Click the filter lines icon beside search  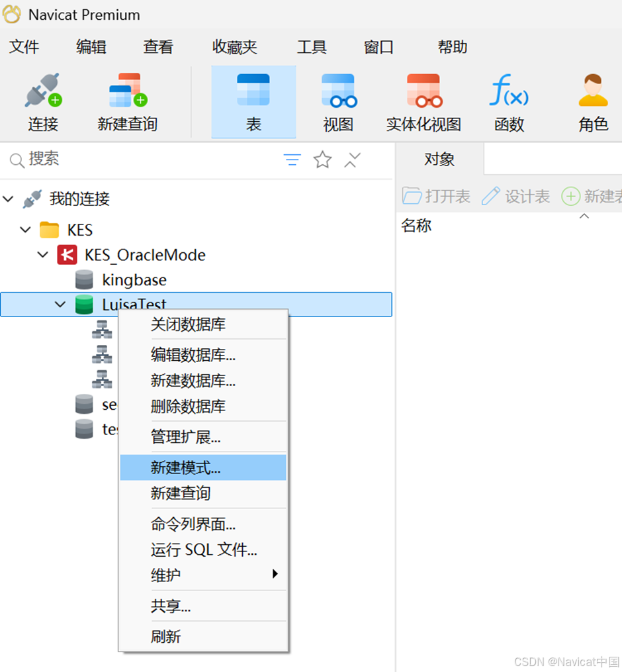pos(292,160)
